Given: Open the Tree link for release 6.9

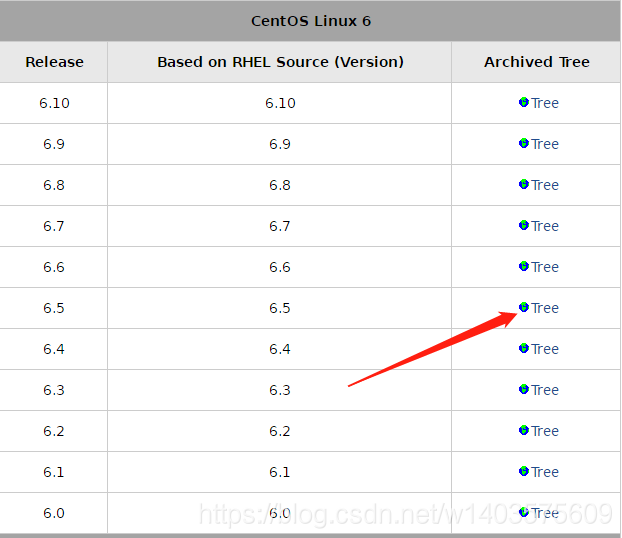Looking at the screenshot, I should 545,144.
